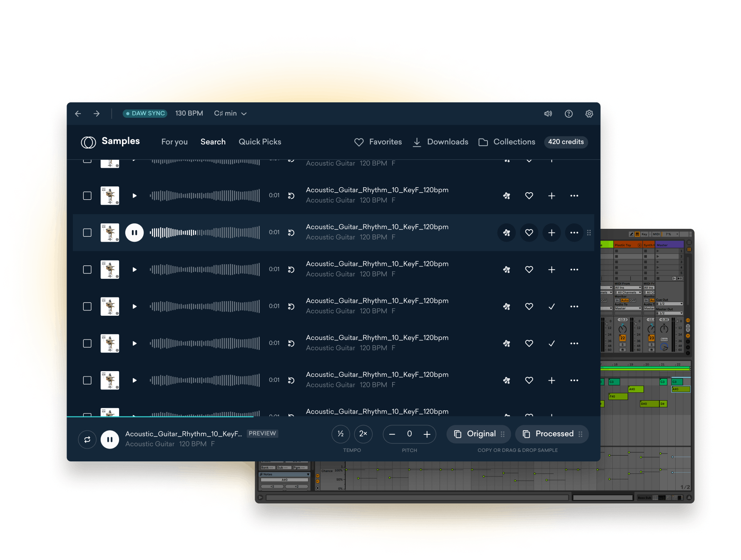This screenshot has width=741, height=560.
Task: Open the Cue Out 1/2 dropdown
Action: pyautogui.click(x=669, y=304)
